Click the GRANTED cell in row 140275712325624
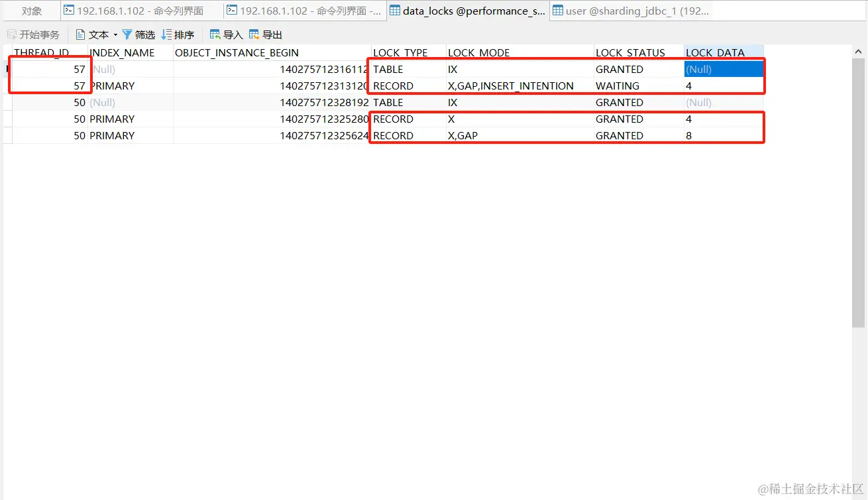This screenshot has width=868, height=500. [639, 135]
